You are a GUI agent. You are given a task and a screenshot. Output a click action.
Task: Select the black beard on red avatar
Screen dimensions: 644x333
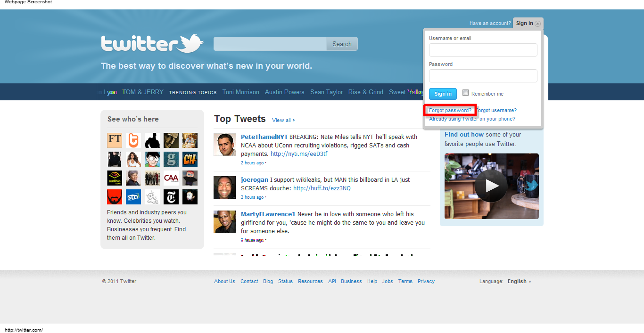(x=115, y=197)
